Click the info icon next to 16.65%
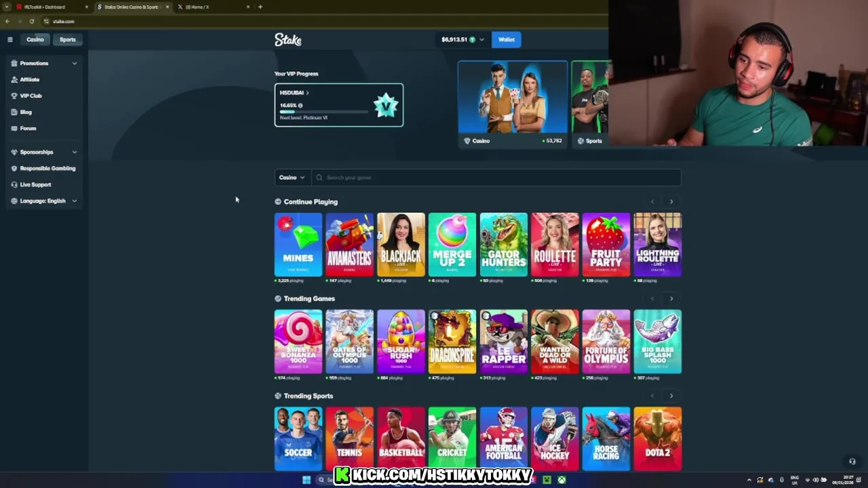Image resolution: width=868 pixels, height=488 pixels. tap(300, 106)
